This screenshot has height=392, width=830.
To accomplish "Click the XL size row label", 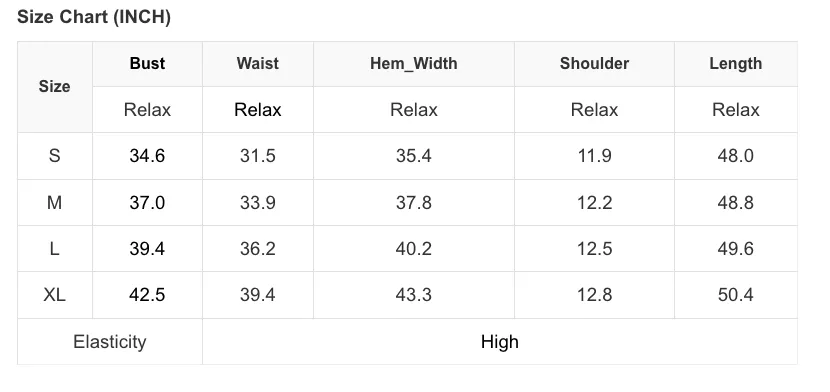I will pyautogui.click(x=55, y=295).
